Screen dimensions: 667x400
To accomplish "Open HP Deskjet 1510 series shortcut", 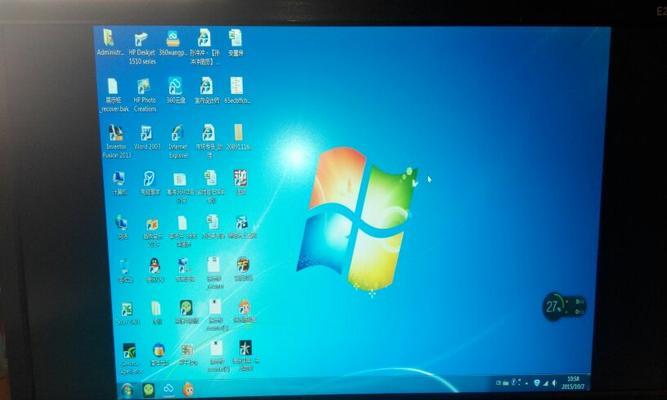I will coord(142,48).
